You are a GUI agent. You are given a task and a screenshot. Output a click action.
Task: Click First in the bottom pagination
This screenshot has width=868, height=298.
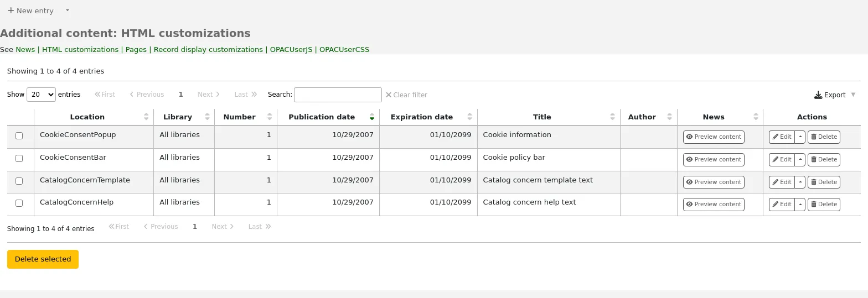[x=118, y=227]
